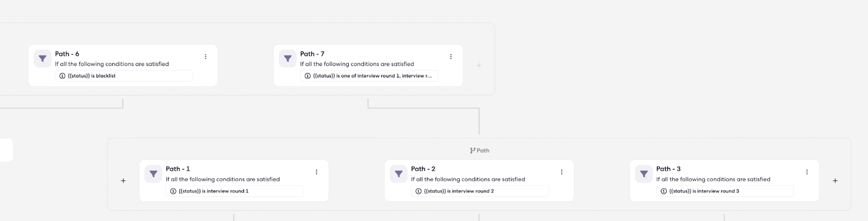868x221 pixels.
Task: Open Path - 2 three-dot options menu
Action: tap(561, 172)
